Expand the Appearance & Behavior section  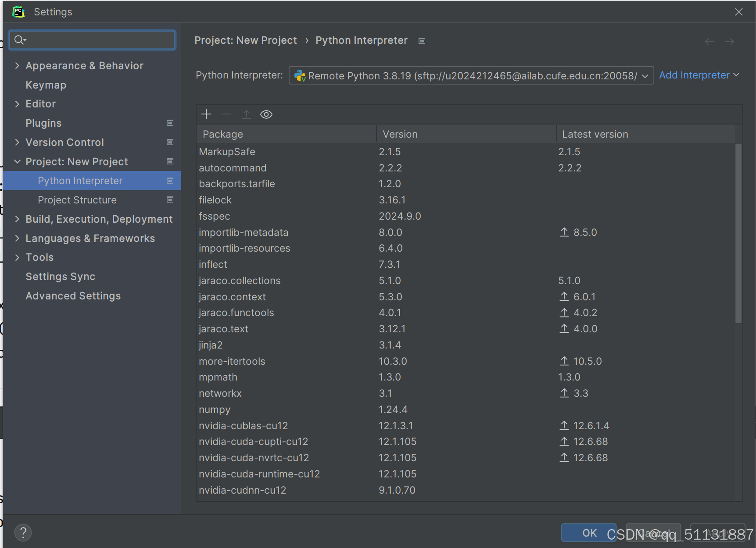pyautogui.click(x=17, y=65)
